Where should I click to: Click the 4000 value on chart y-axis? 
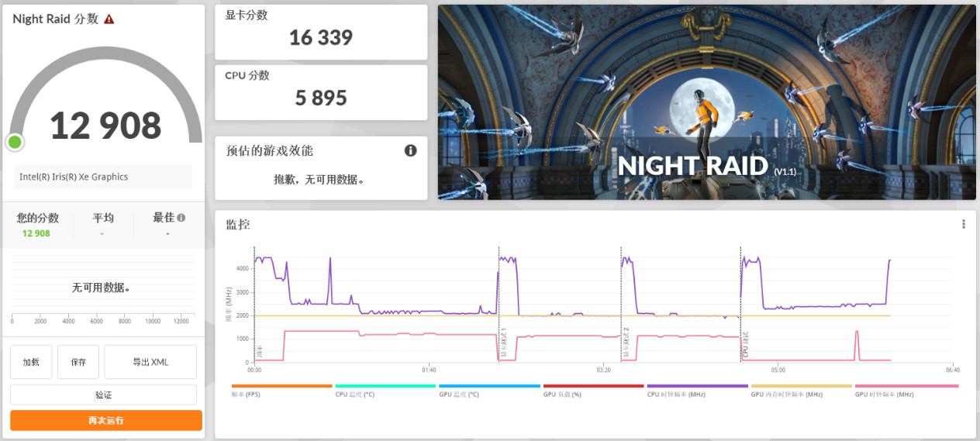(242, 268)
